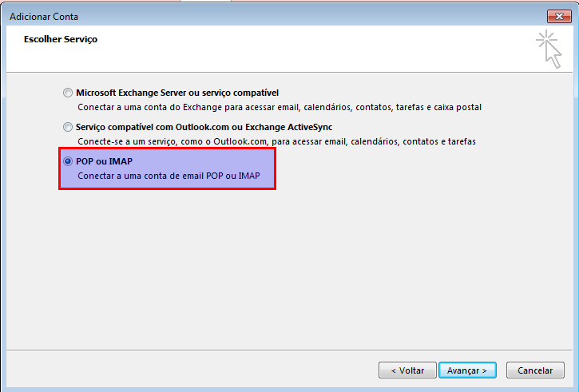Click the bold 'POP ou IMAP' label
Screen dimensions: 579x392
click(104, 161)
